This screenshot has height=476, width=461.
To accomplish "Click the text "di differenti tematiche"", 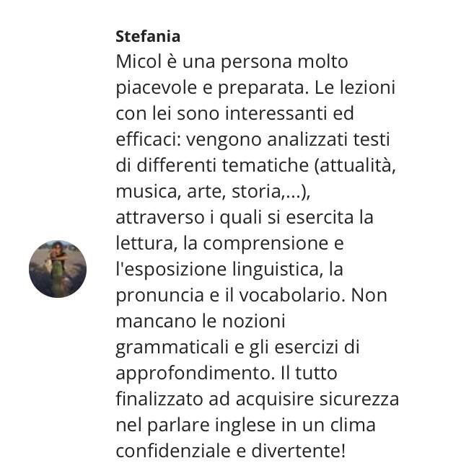I will tap(212, 166).
